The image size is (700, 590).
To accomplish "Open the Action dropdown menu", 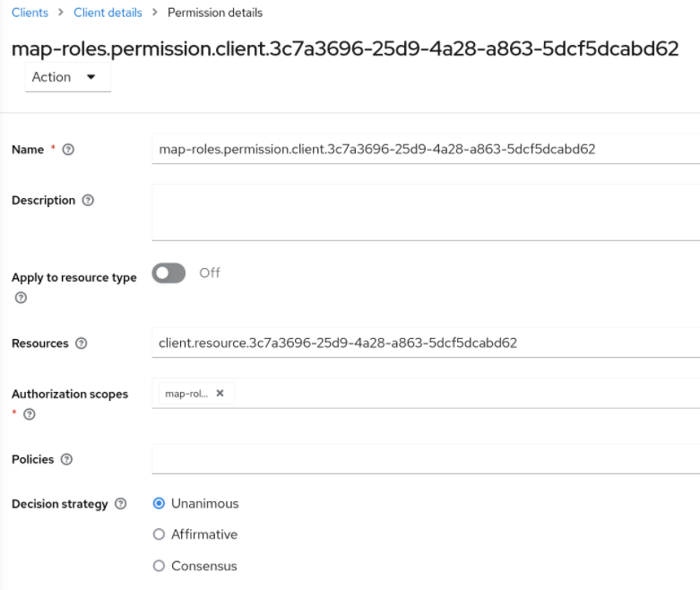I will point(63,77).
